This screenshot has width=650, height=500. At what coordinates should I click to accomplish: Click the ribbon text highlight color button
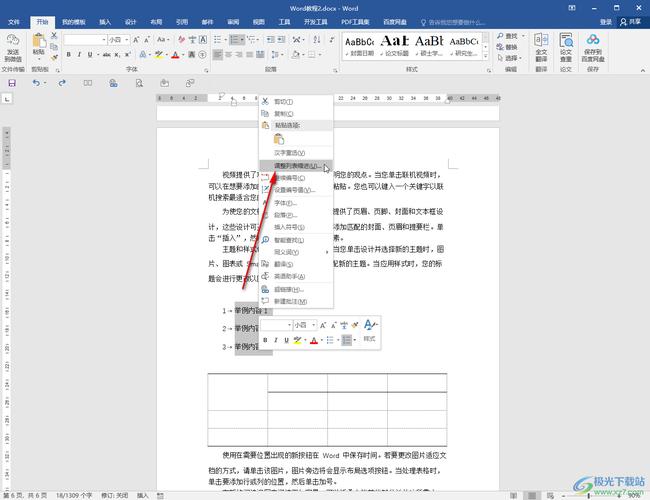click(x=159, y=54)
